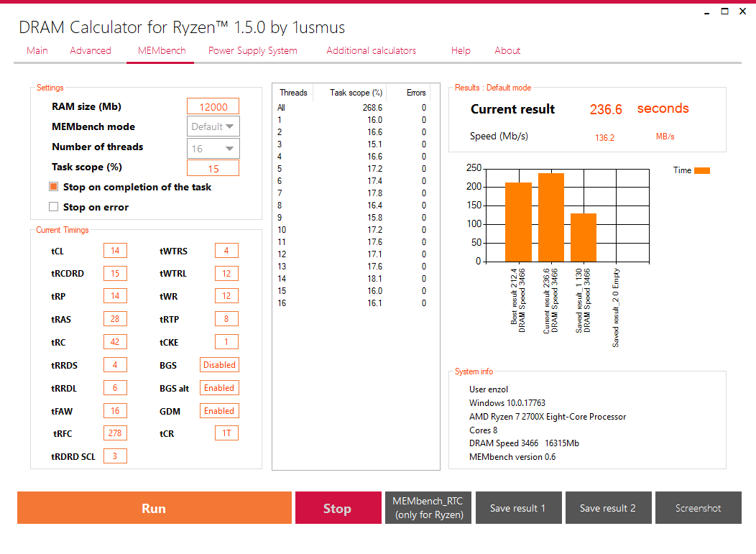The width and height of the screenshot is (756, 554).
Task: Switch to the Main tab
Action: coord(37,50)
